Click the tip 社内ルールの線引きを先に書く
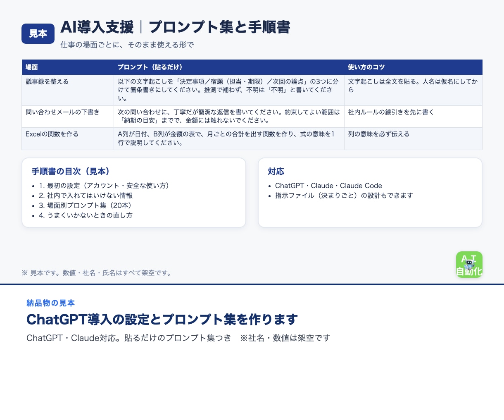The image size is (504, 420). click(x=391, y=112)
